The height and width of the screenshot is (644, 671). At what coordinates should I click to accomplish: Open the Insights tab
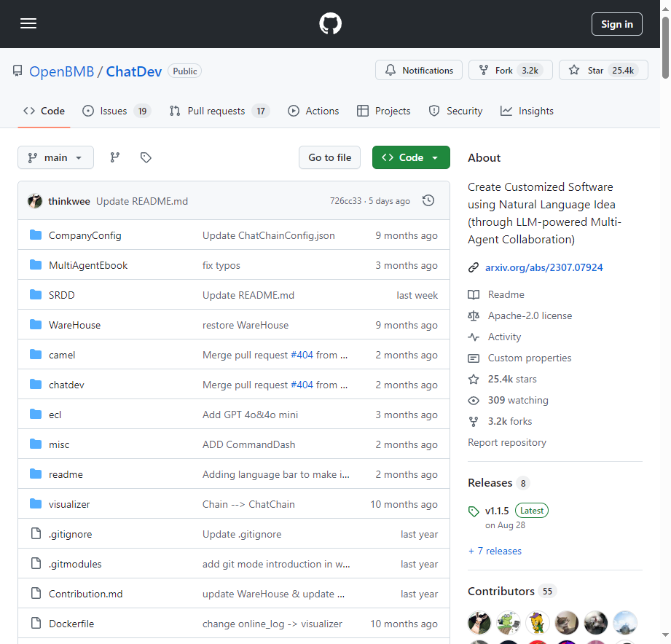[527, 111]
